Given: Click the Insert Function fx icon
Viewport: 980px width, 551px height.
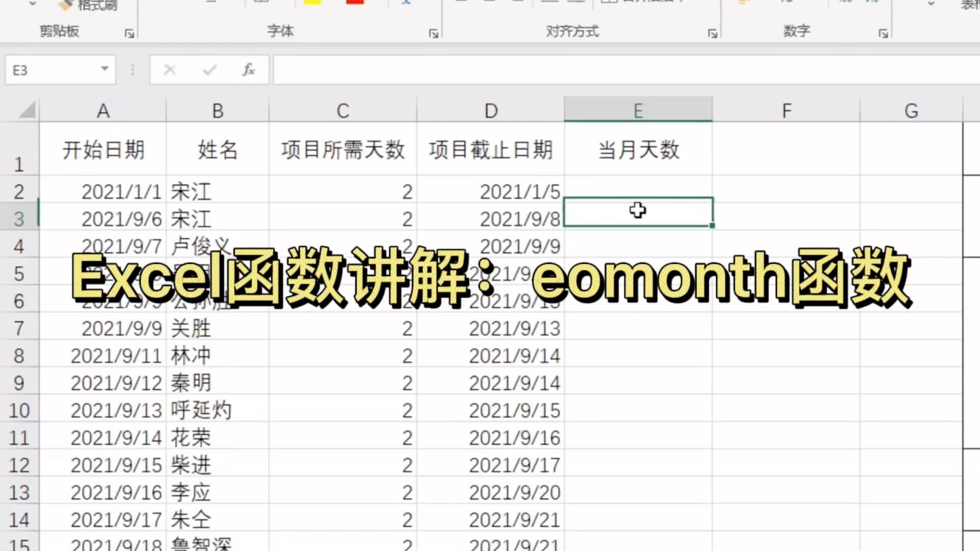Looking at the screenshot, I should [249, 70].
